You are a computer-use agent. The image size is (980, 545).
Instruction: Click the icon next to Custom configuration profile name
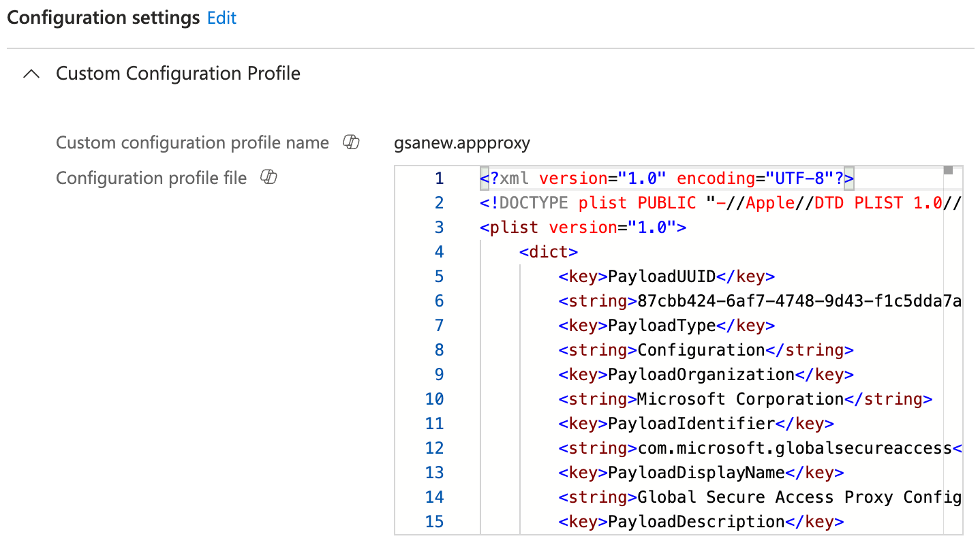coord(351,142)
